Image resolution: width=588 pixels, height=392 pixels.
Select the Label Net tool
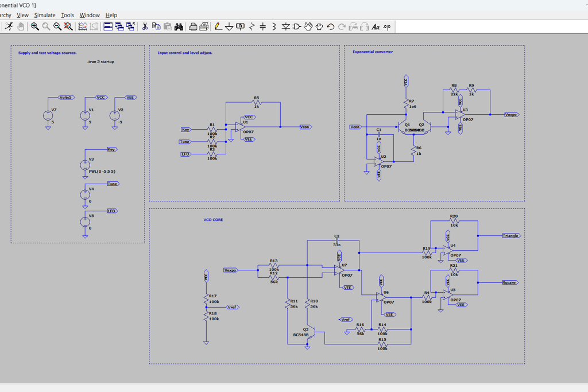pos(241,26)
